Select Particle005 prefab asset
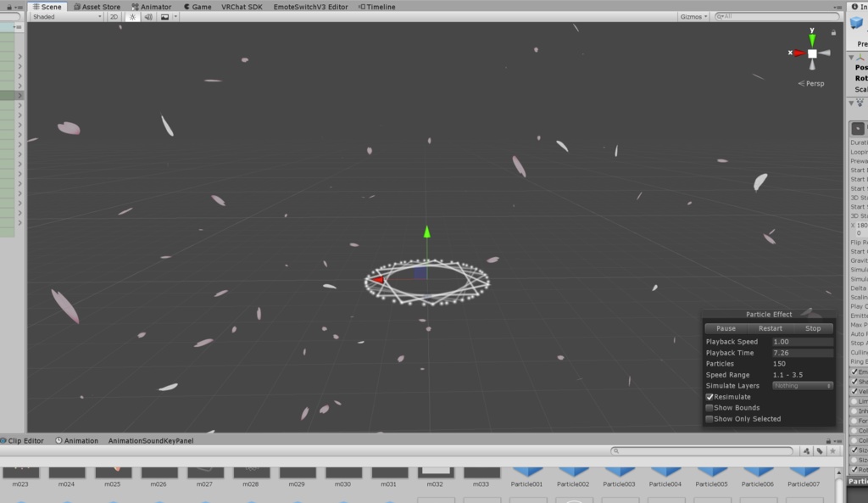The width and height of the screenshot is (868, 503). tap(711, 477)
